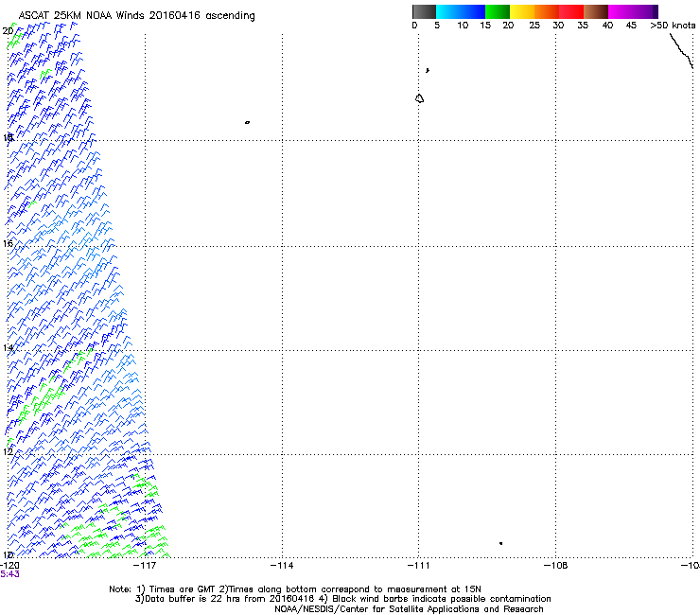Click the magenta 40-45 knots color band
700x615 pixels.
[x=621, y=11]
